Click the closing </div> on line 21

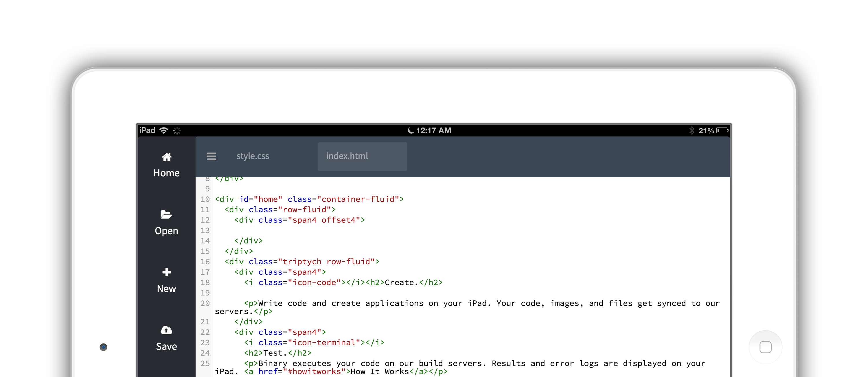click(249, 322)
